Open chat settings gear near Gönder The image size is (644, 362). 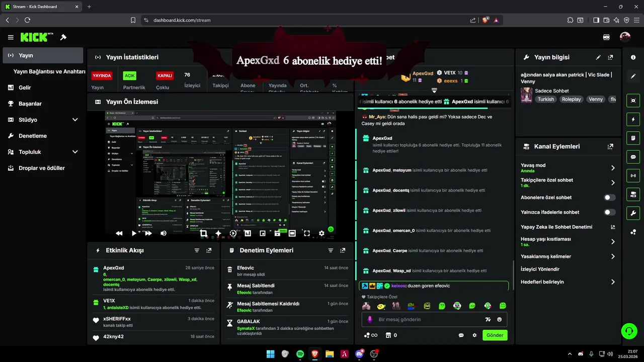[474, 335]
